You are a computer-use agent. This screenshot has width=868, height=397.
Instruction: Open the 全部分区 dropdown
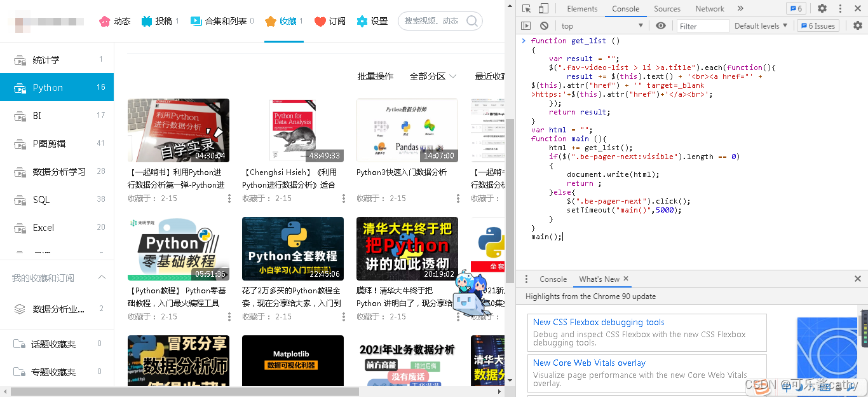coord(433,76)
